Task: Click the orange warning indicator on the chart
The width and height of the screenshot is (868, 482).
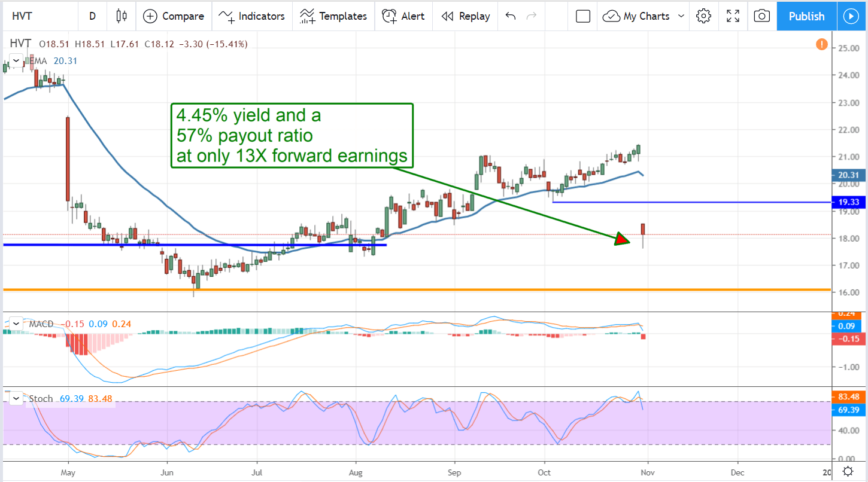Action: point(822,44)
